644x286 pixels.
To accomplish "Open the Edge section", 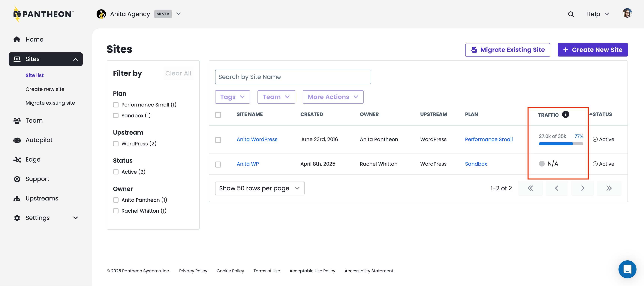I will (33, 159).
